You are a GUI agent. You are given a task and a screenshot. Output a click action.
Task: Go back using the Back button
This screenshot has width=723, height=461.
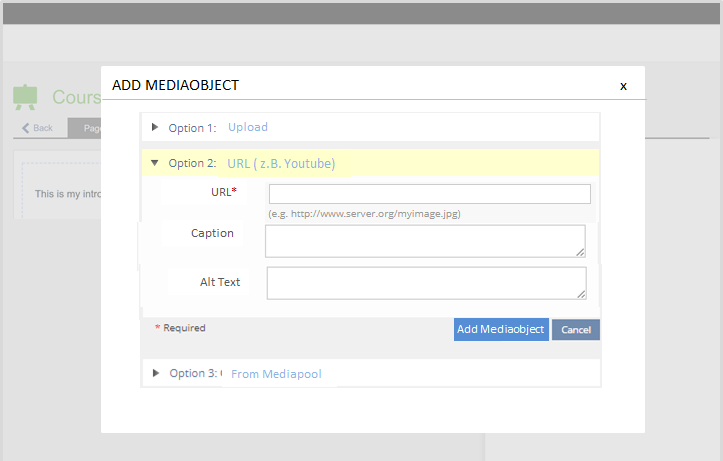pos(38,128)
